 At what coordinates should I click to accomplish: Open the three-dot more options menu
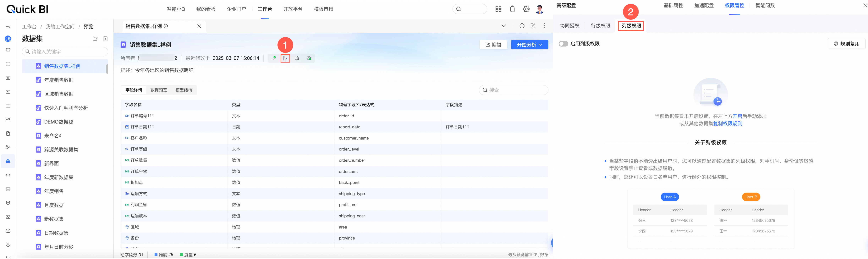point(544,26)
